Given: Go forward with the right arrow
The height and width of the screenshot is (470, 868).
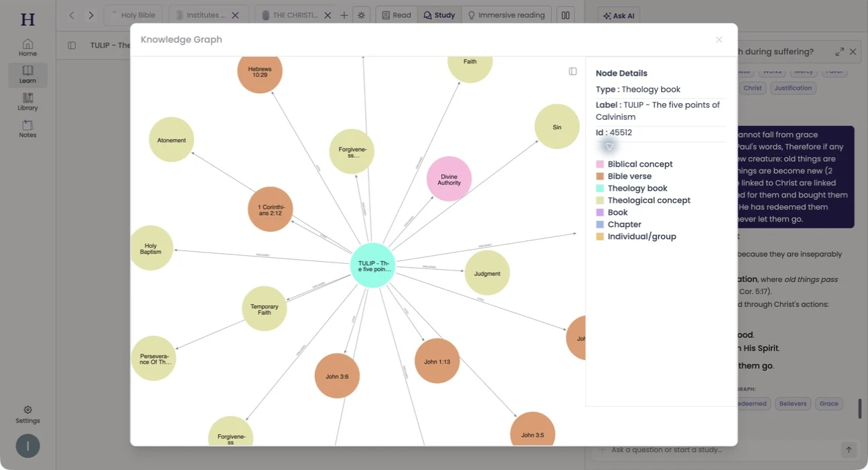Looking at the screenshot, I should point(91,15).
